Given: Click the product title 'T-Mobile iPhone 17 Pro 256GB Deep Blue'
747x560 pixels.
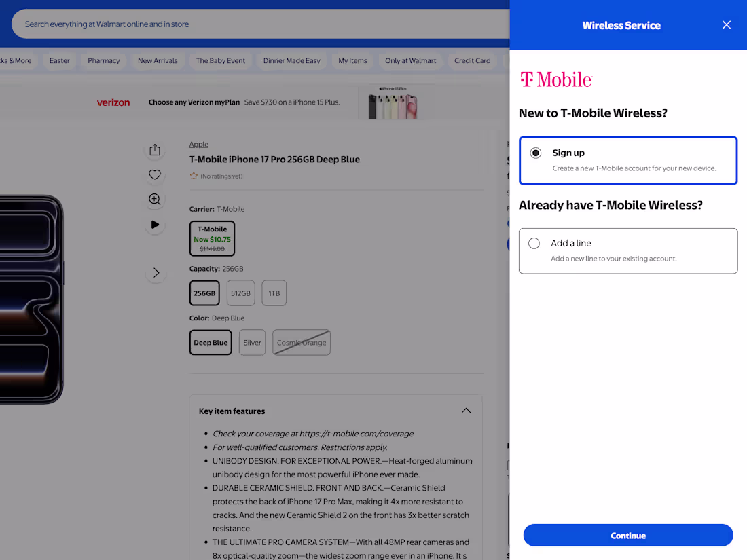Looking at the screenshot, I should click(x=274, y=160).
